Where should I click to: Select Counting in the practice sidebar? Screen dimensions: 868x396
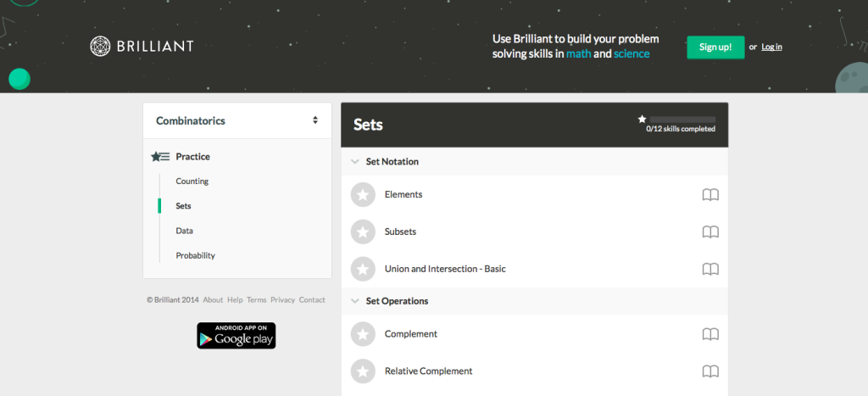coord(192,181)
